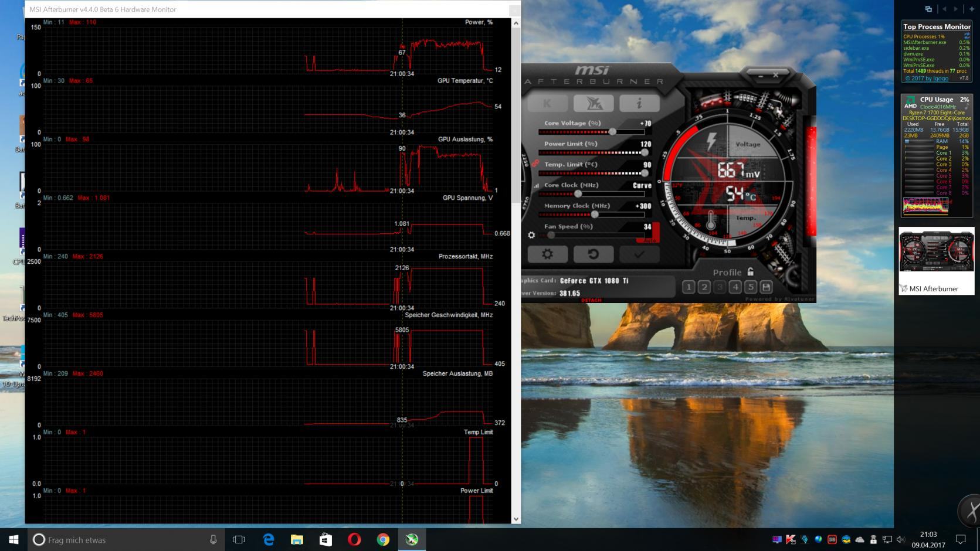This screenshot has width=980, height=551.
Task: Click the Power Limit graph label
Action: click(476, 491)
